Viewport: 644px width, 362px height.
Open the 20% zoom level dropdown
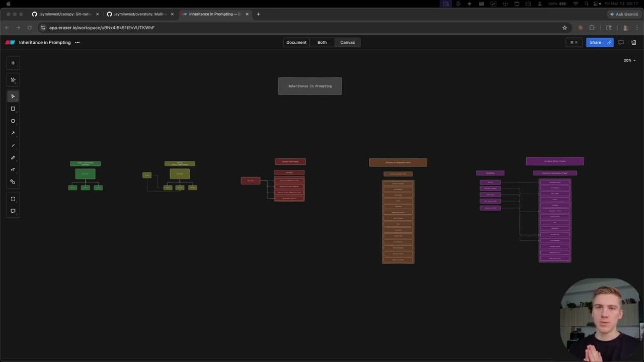coord(629,60)
